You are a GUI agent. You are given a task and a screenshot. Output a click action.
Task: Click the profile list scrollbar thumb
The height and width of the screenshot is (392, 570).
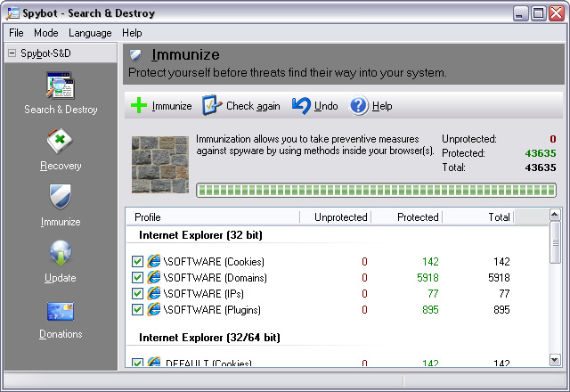pos(555,242)
